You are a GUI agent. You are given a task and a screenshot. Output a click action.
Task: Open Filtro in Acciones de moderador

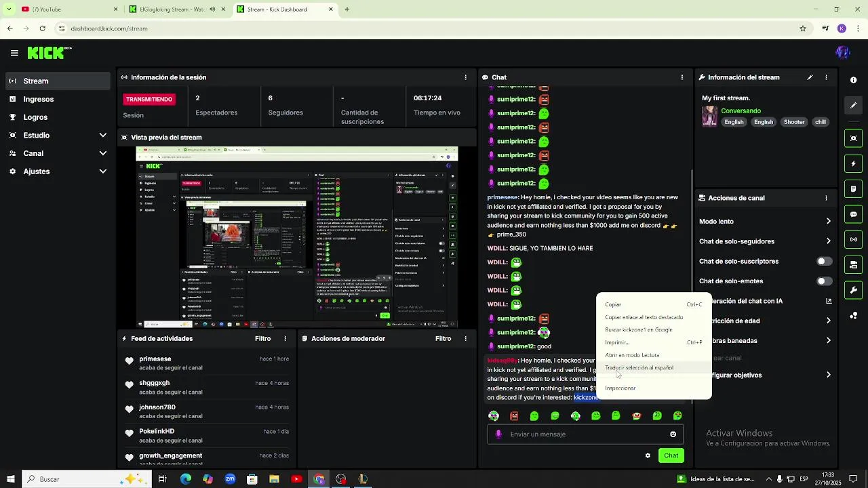[443, 338]
